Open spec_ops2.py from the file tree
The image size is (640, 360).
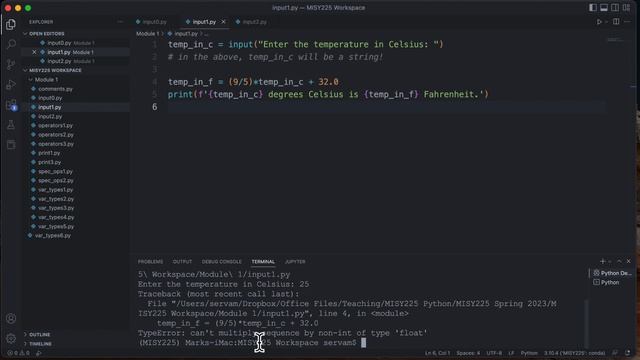pos(56,180)
